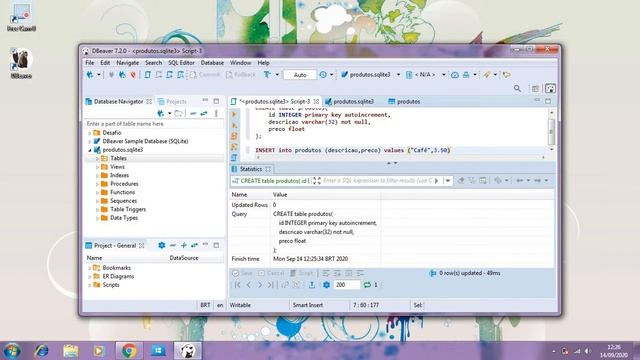This screenshot has width=640, height=360.
Task: Click the table name filter field
Action: pos(154,123)
